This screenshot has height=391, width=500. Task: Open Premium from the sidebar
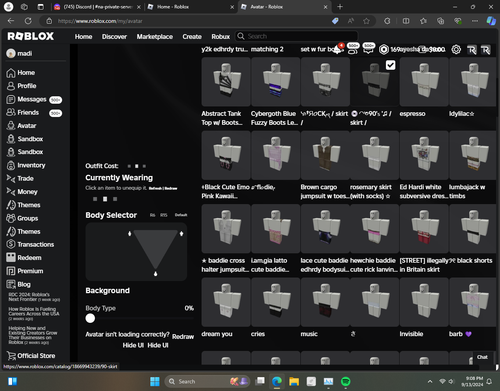[25, 271]
